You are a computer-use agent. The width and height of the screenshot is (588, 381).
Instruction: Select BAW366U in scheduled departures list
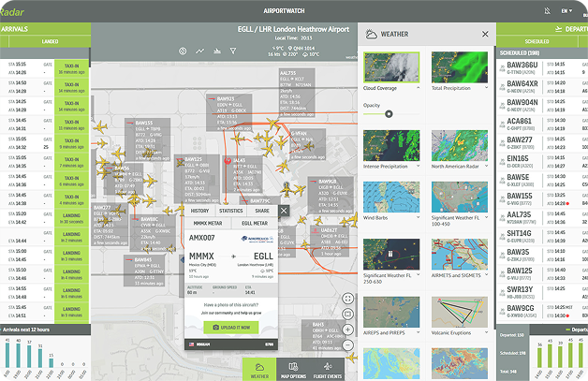[522, 66]
